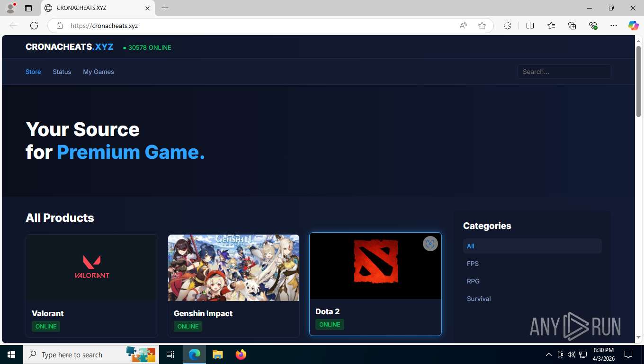Click ONLINE badge under Valorant
Viewport: 644px width, 364px height.
[46, 326]
